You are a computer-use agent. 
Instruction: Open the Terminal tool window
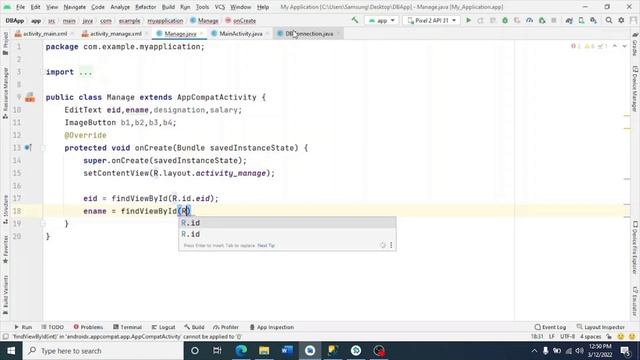coord(127,327)
